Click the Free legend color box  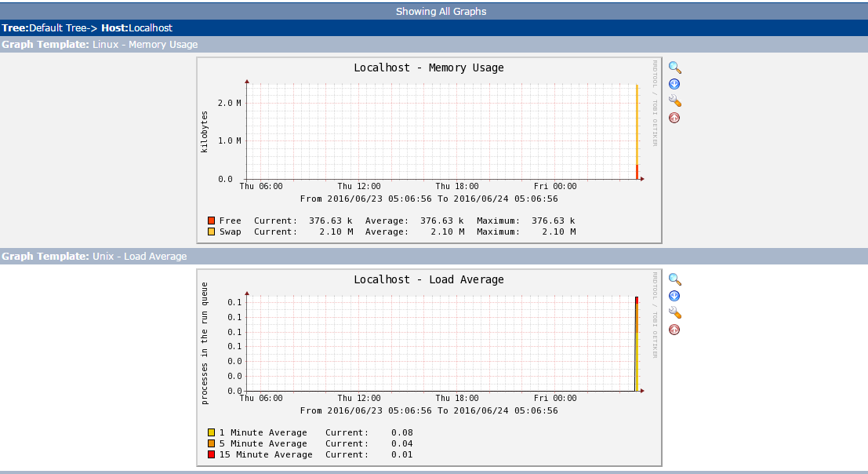point(212,221)
